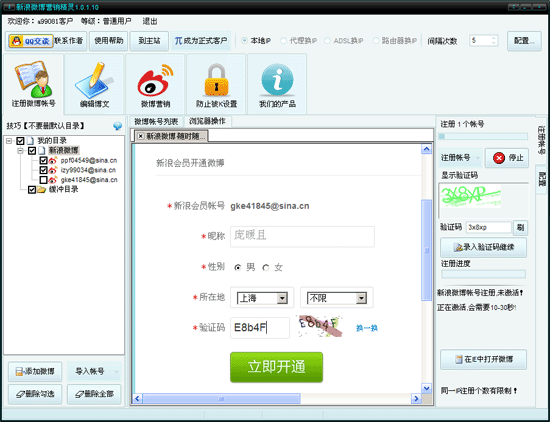Open the 导入帐号 dropdown
The height and width of the screenshot is (422, 550).
click(94, 371)
